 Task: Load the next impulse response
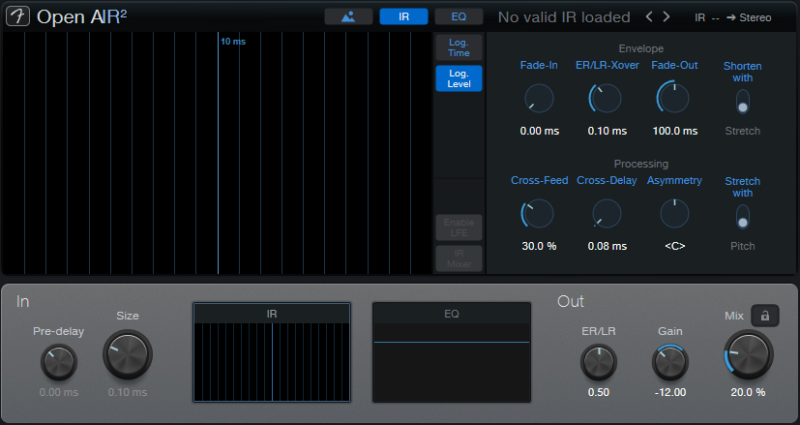pyautogui.click(x=670, y=17)
